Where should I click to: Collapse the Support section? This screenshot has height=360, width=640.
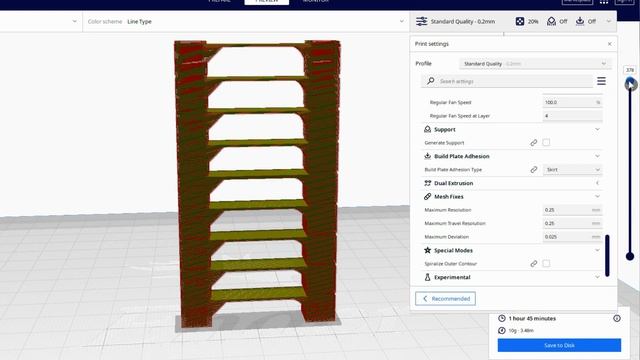597,129
